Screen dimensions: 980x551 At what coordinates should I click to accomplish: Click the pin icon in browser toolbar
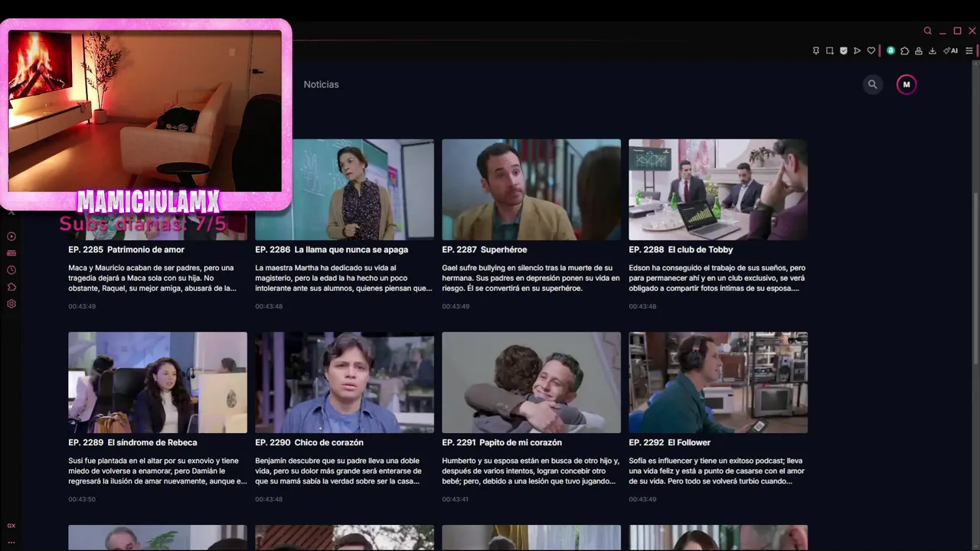pyautogui.click(x=816, y=51)
